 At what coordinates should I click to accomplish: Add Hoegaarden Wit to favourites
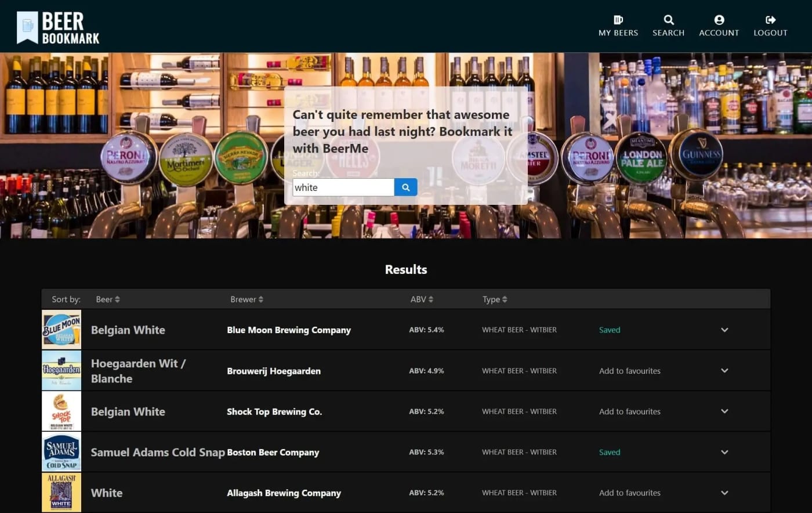[629, 371]
